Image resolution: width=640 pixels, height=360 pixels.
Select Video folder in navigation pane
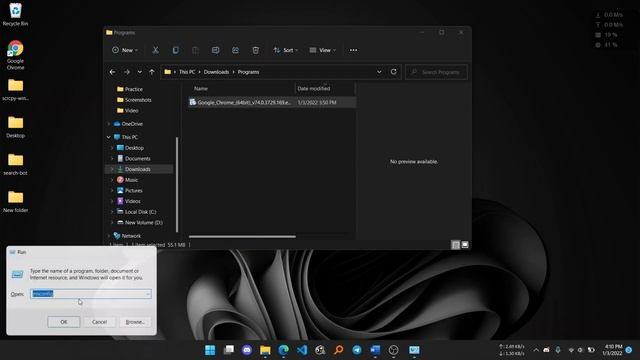coord(128,110)
